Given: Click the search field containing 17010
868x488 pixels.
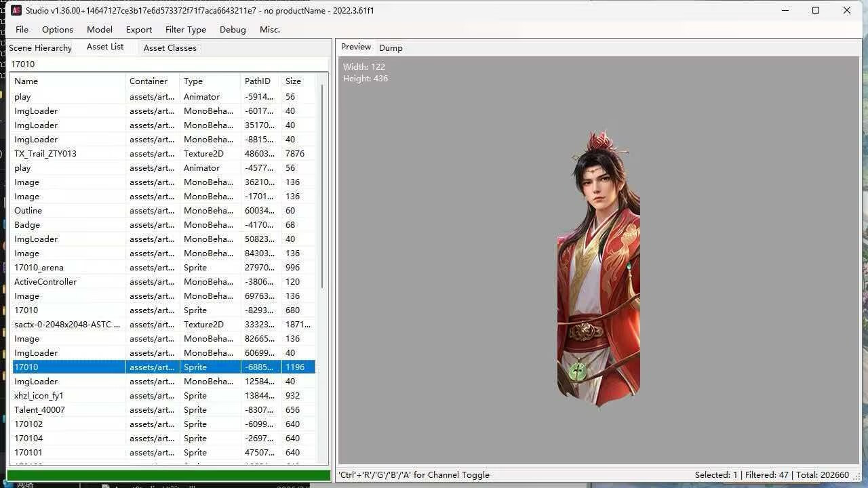Looking at the screenshot, I should [x=168, y=64].
